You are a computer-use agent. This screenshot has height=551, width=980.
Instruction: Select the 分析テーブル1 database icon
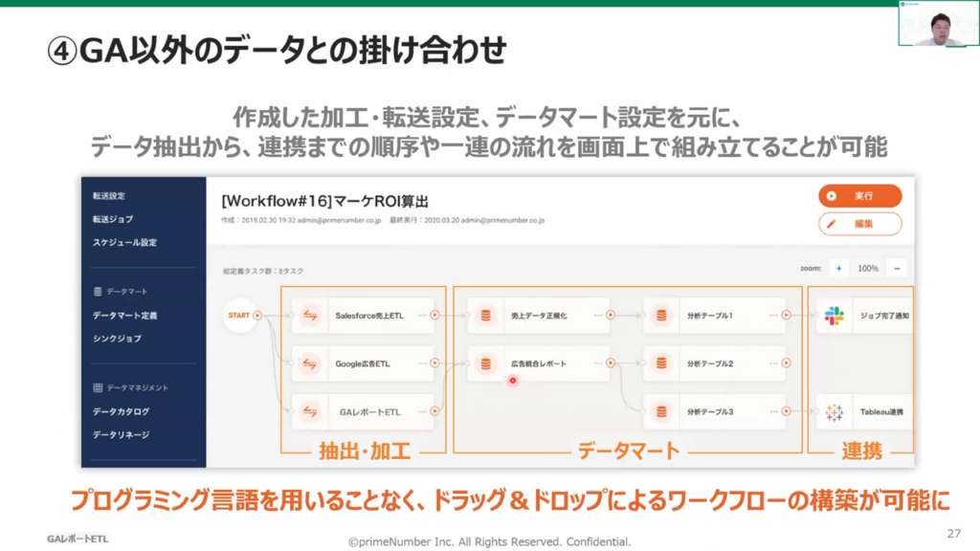[661, 315]
